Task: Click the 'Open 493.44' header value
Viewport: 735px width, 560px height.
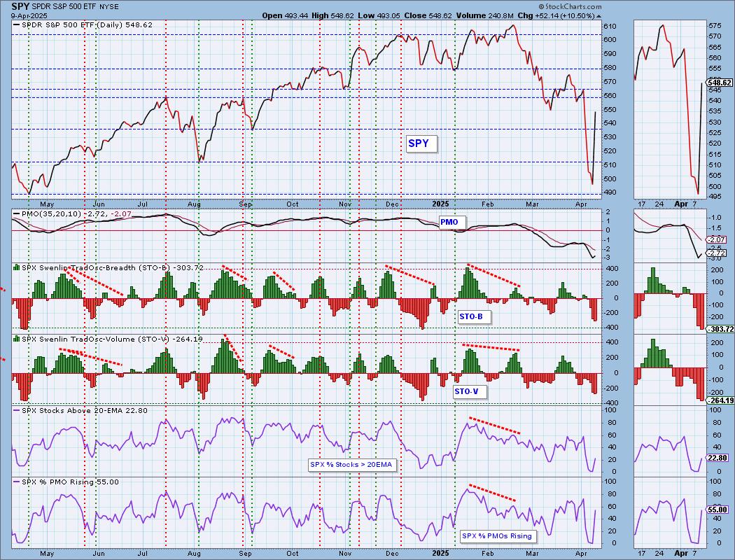Action: [x=285, y=15]
